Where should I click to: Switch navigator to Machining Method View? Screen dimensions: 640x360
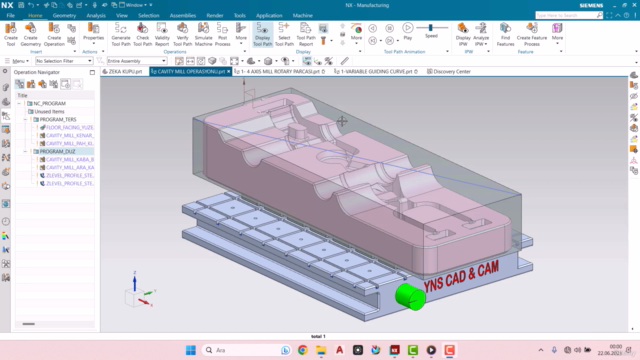pos(54,84)
